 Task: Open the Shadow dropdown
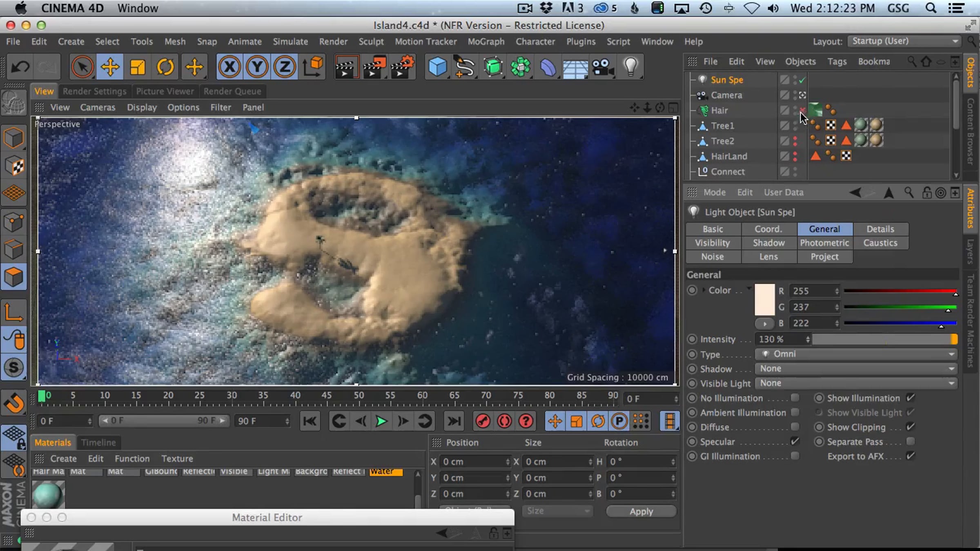pos(856,369)
